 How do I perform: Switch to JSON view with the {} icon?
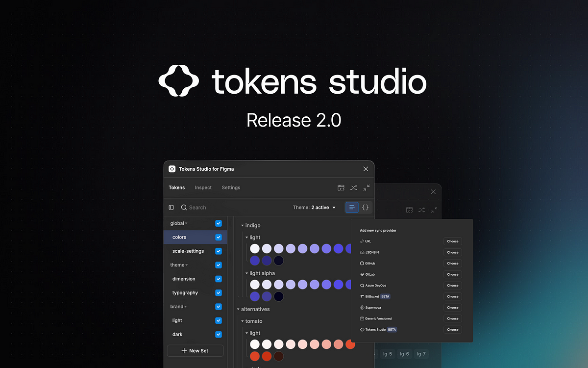coord(365,207)
